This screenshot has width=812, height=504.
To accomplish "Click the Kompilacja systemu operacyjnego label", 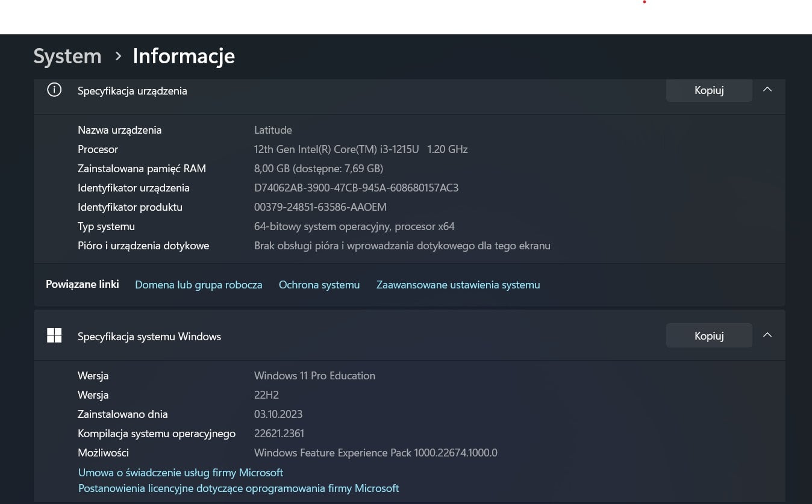I will tap(157, 434).
